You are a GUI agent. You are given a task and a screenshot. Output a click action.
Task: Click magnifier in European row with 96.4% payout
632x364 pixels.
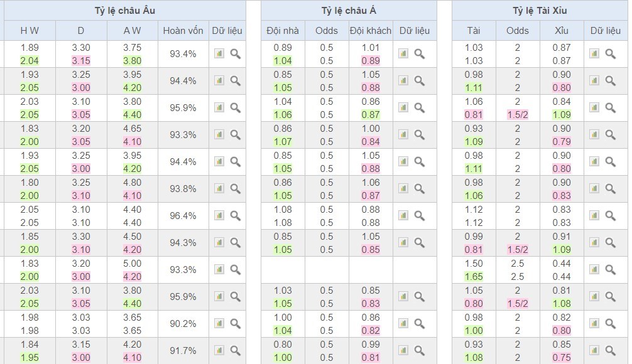(x=236, y=216)
